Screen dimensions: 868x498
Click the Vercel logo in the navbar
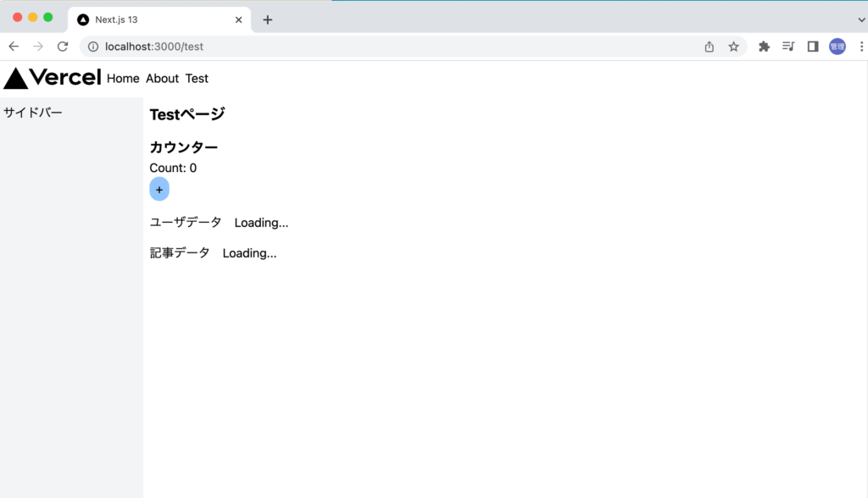click(x=51, y=78)
